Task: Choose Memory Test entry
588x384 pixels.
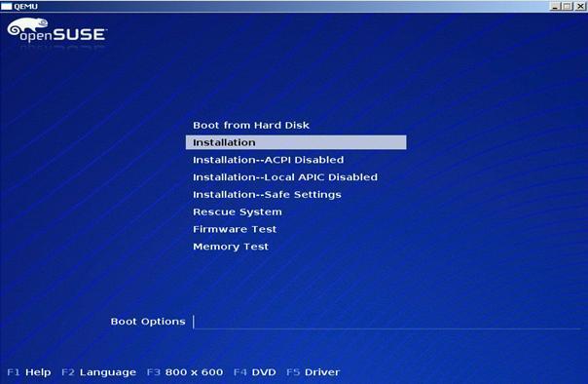Action: 231,247
